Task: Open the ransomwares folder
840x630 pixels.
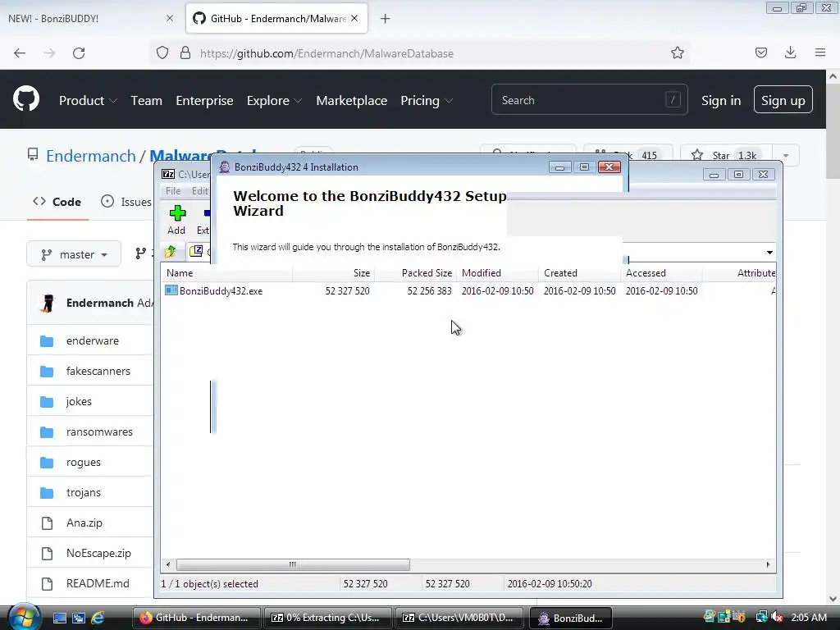Action: 99,431
